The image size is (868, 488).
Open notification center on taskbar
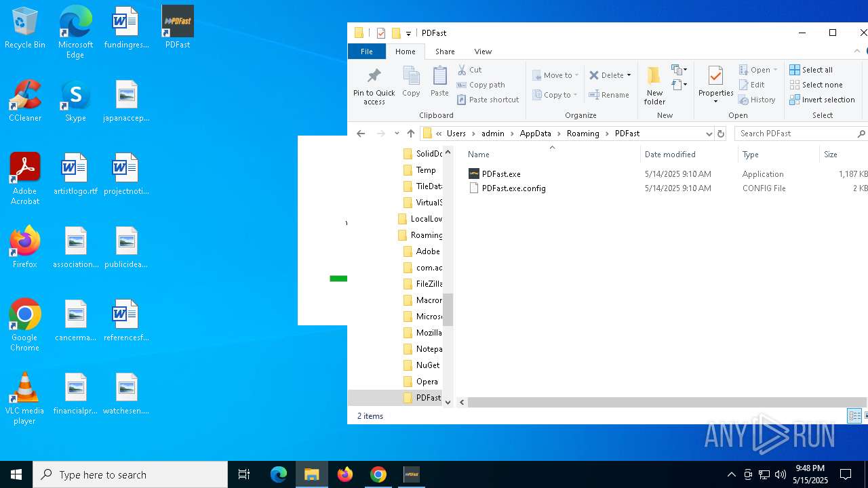(846, 474)
